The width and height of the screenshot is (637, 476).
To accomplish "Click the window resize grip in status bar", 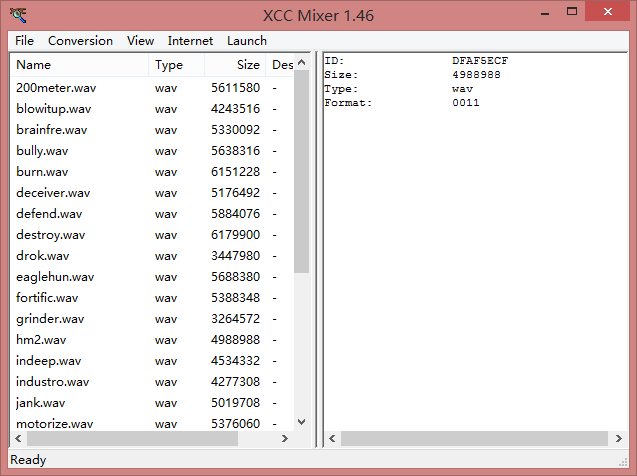I will [x=623, y=462].
